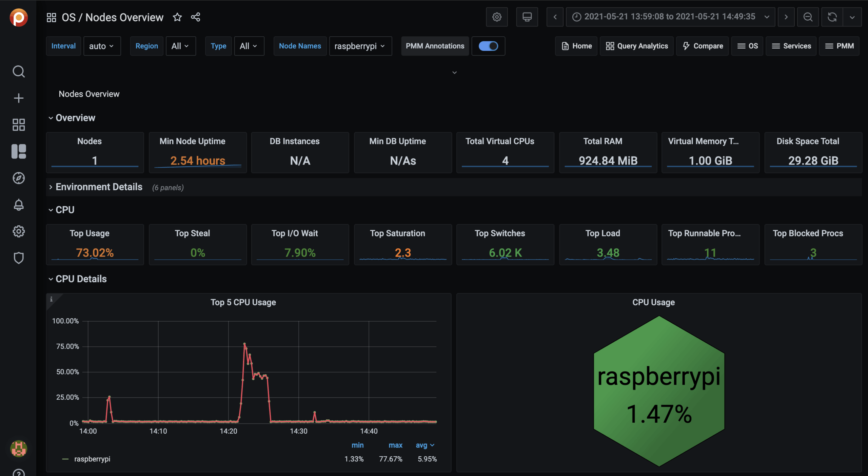Toggle the raspberrypi series in the legend
The image size is (868, 476).
(92, 459)
